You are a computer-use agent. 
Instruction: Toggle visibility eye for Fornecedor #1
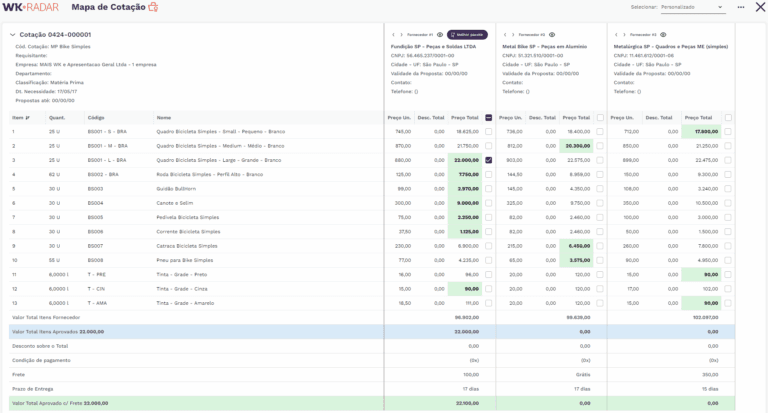point(440,34)
